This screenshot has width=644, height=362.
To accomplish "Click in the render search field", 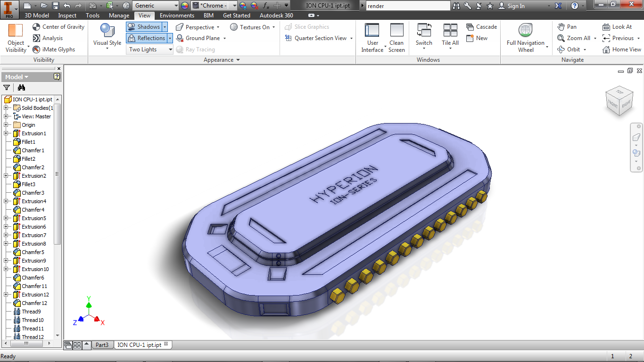I will pyautogui.click(x=408, y=6).
